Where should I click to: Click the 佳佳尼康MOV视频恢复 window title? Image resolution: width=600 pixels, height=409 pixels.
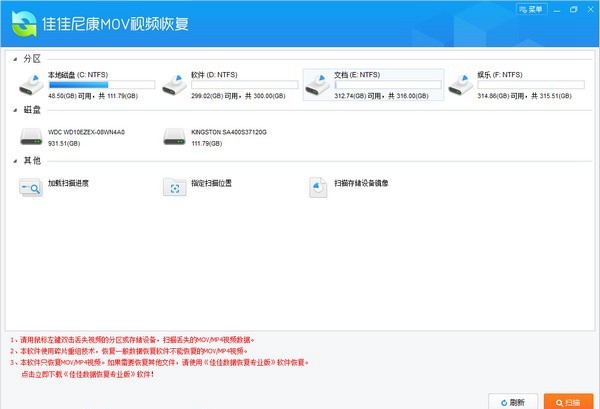[x=115, y=24]
